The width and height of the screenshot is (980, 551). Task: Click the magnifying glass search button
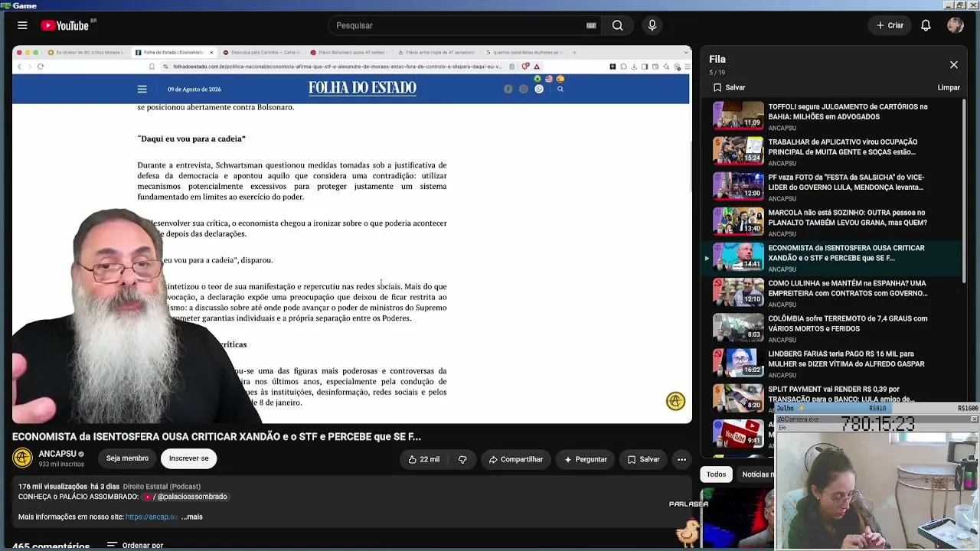pyautogui.click(x=617, y=25)
